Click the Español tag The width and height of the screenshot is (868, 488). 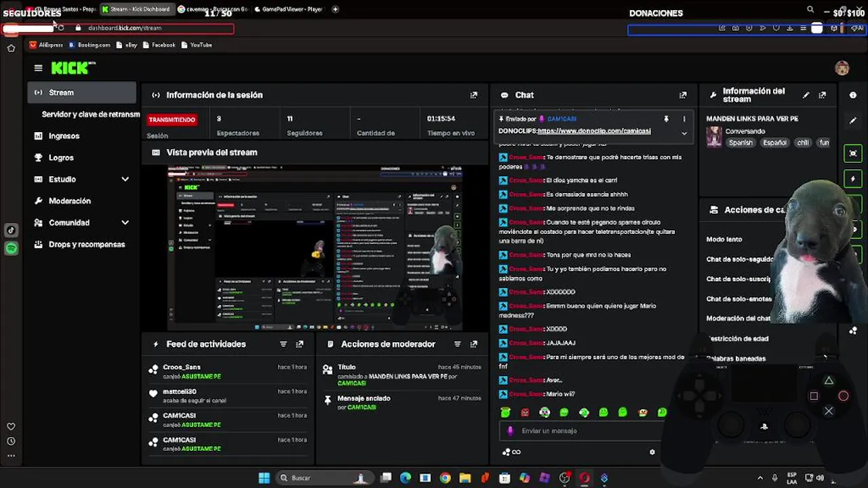point(774,143)
